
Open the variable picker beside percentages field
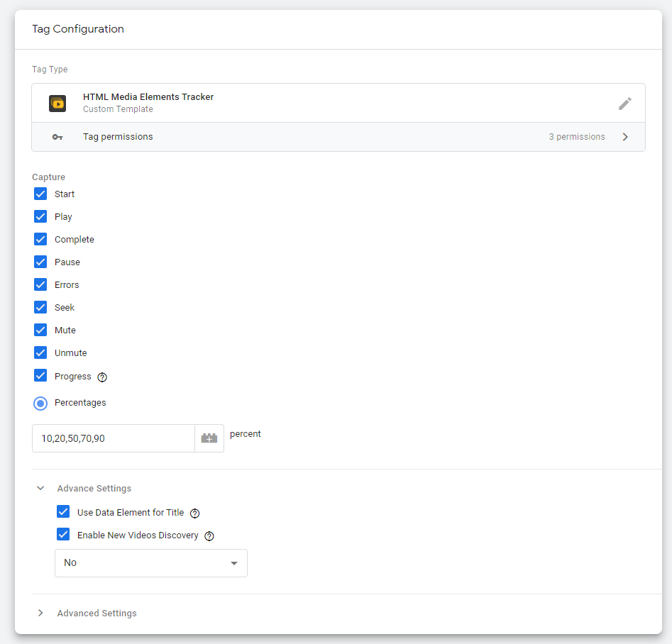(209, 438)
